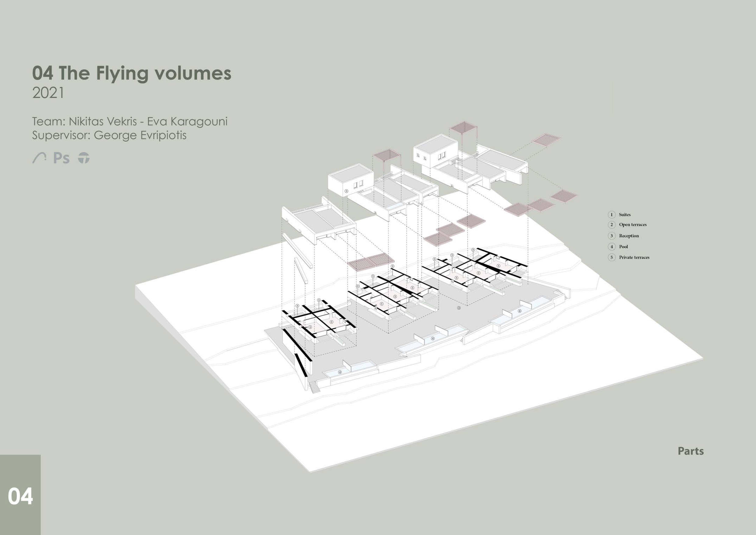Select the Pool legend label
Viewport: 756px width, 535px height.
[x=623, y=247]
